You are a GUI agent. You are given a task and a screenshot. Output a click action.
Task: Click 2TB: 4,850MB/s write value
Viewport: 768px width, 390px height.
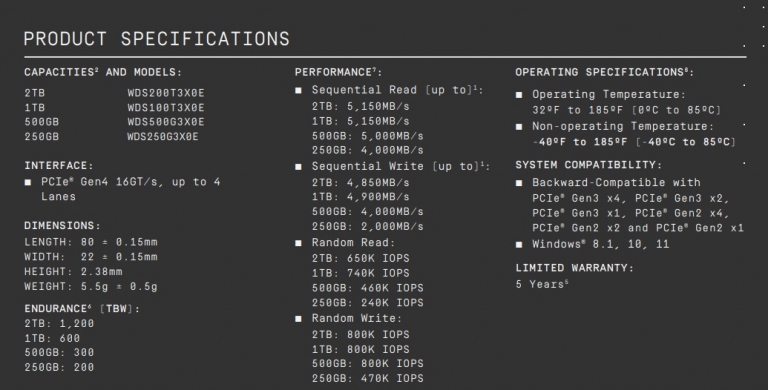click(x=360, y=183)
